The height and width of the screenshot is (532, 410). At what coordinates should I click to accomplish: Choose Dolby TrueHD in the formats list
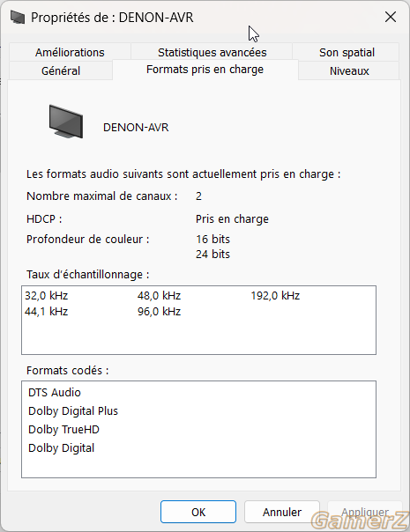coord(63,430)
